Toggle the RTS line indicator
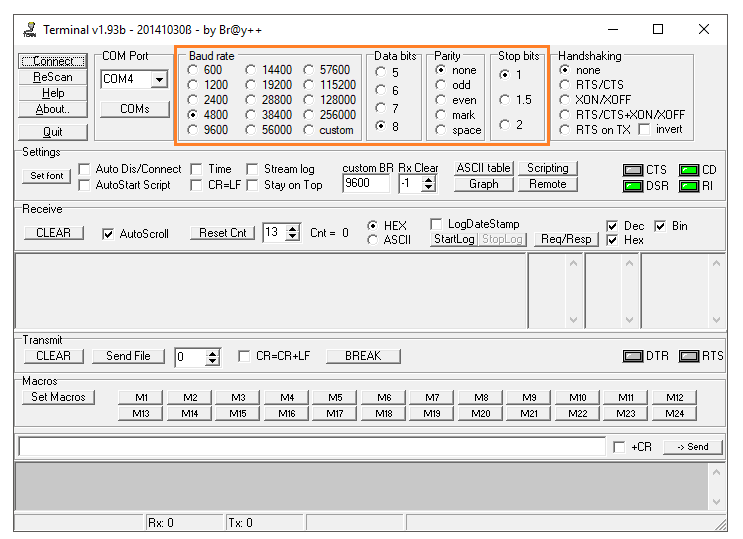 tap(689, 356)
